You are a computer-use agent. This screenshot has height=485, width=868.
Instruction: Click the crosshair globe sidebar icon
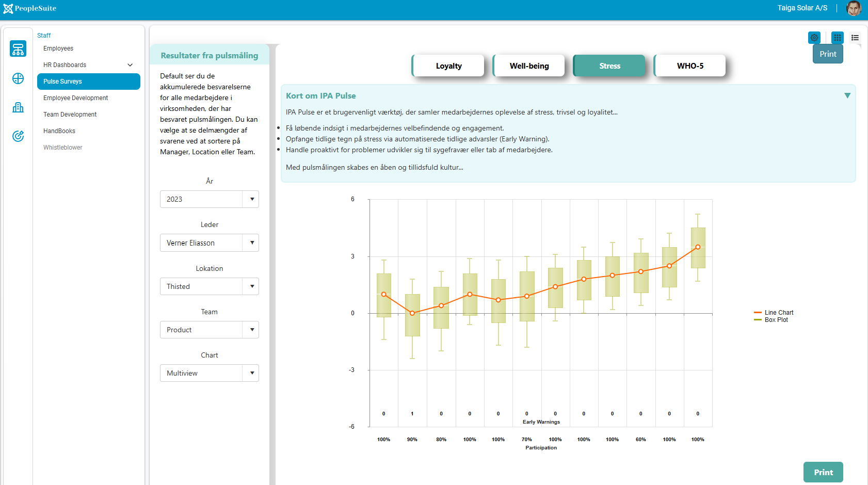(18, 78)
